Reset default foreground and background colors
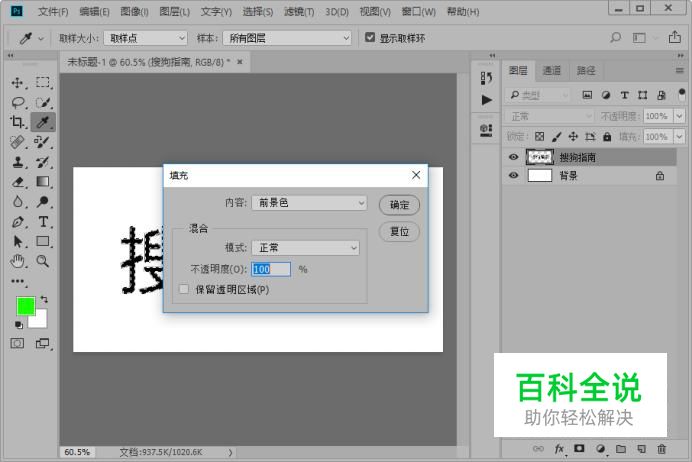Viewport: 692px width, 462px height. 19,326
